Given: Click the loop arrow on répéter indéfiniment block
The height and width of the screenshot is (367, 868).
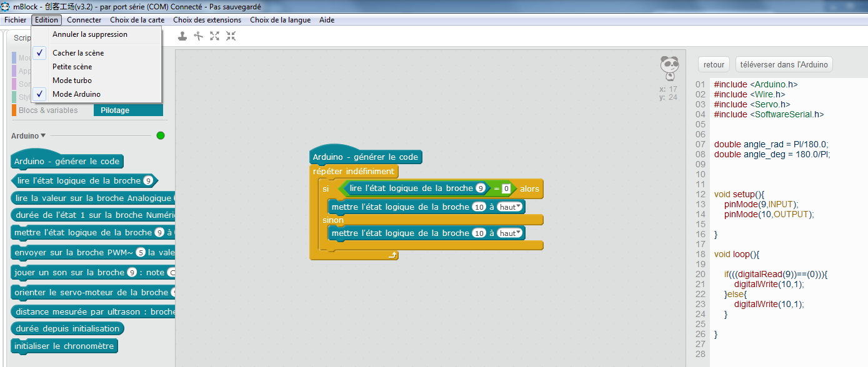Looking at the screenshot, I should point(392,255).
